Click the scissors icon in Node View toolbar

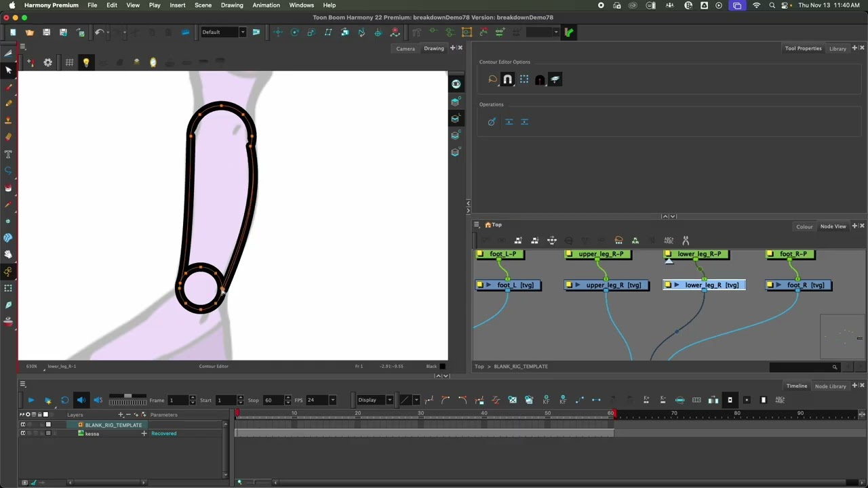point(686,241)
